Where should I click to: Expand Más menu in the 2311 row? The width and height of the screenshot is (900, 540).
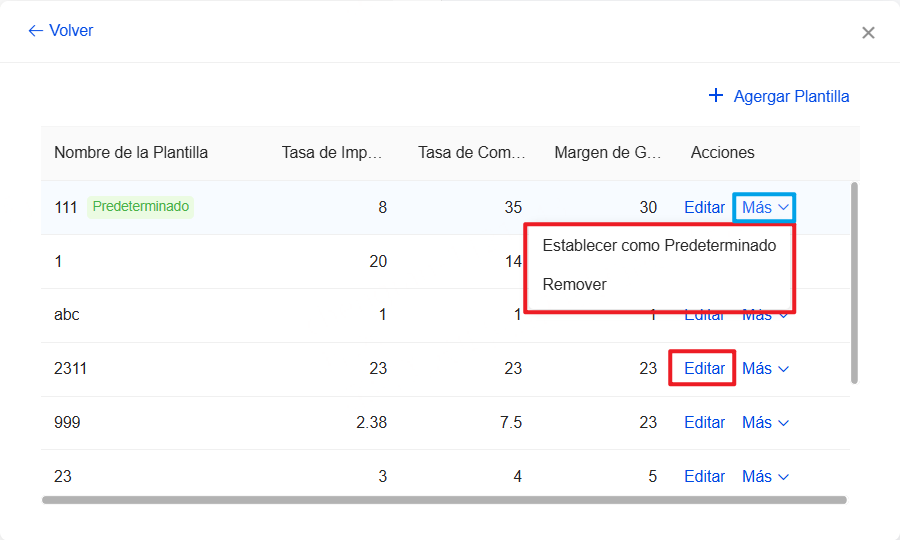pyautogui.click(x=765, y=369)
